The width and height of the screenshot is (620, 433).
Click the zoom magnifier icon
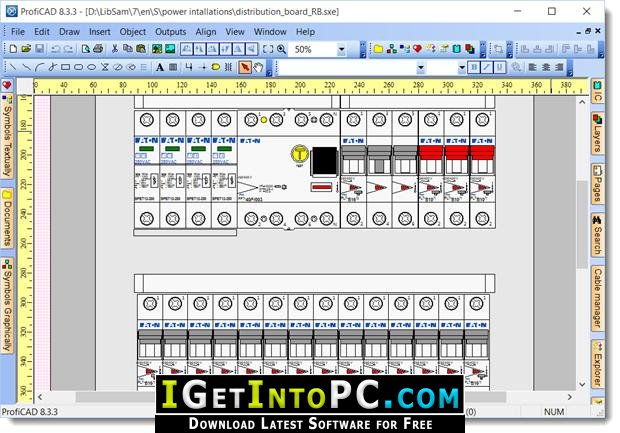[x=281, y=49]
